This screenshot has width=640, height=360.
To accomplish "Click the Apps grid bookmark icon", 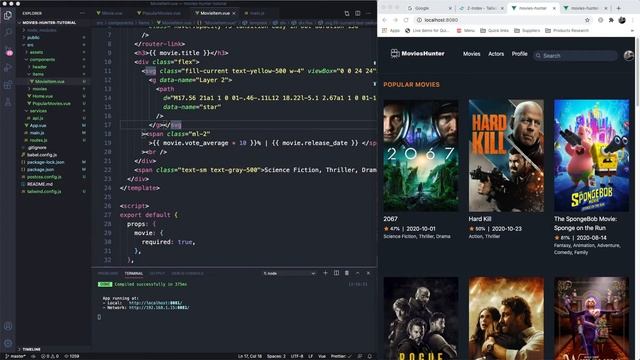I will coord(384,31).
